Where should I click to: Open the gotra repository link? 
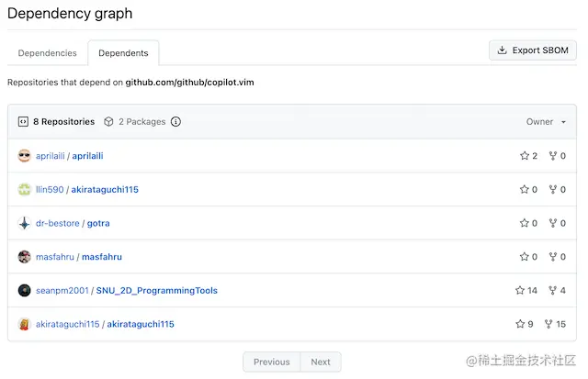tap(98, 223)
